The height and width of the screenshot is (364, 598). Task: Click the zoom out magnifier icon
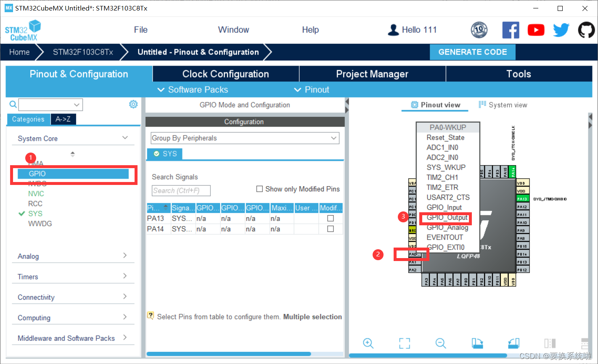point(441,343)
